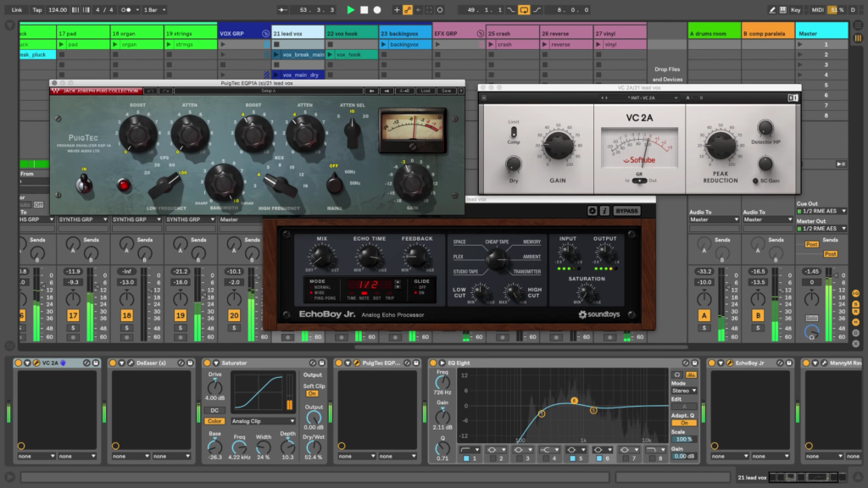Toggle the Saturator DC button

[214, 411]
